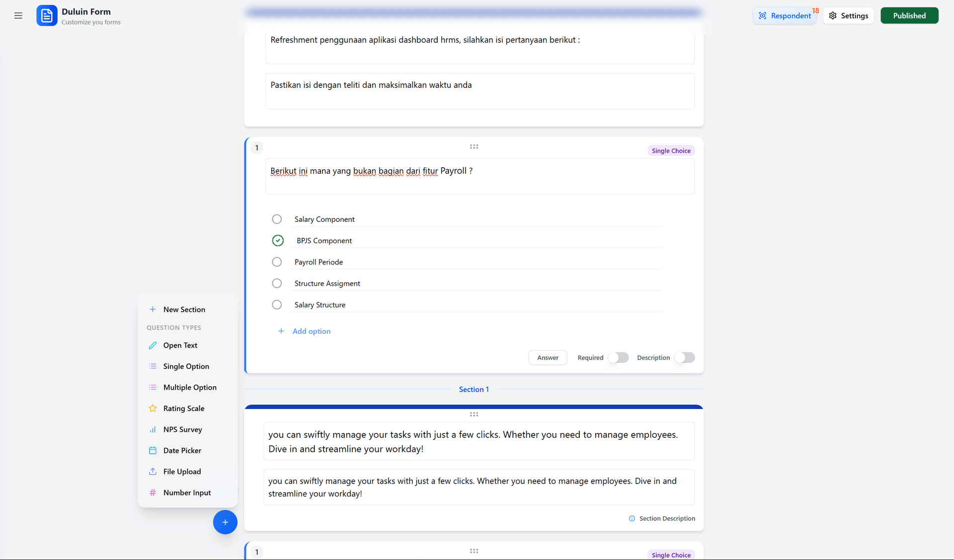Click the Answer button
This screenshot has width=954, height=560.
[x=548, y=358]
